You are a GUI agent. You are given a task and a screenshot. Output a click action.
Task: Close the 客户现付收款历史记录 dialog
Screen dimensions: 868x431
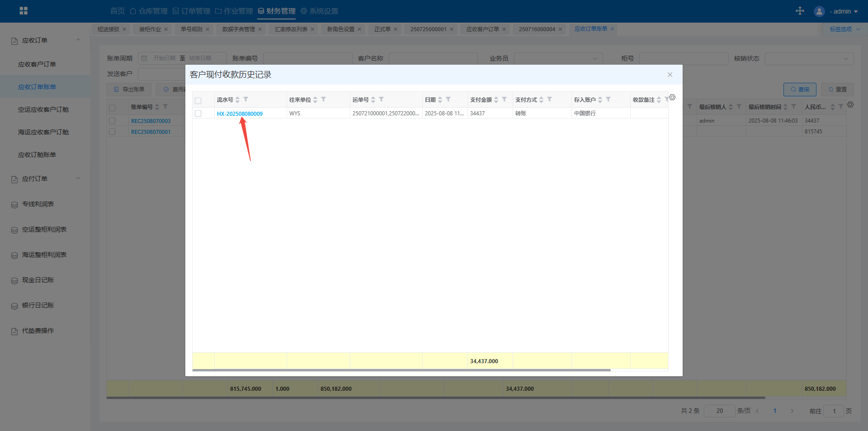point(670,75)
